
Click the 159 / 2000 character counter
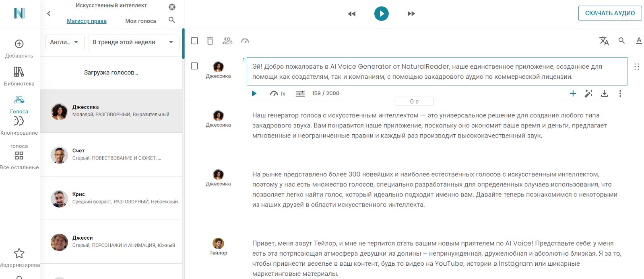tap(326, 93)
